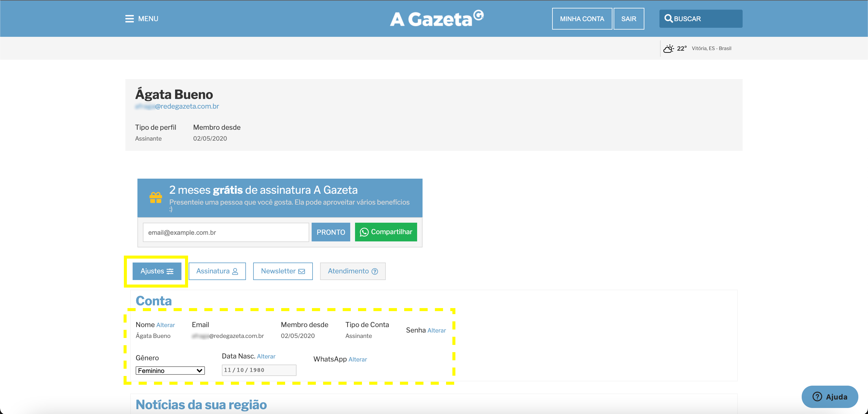Image resolution: width=868 pixels, height=414 pixels.
Task: Click the Notícias da sua região heading
Action: 201,405
